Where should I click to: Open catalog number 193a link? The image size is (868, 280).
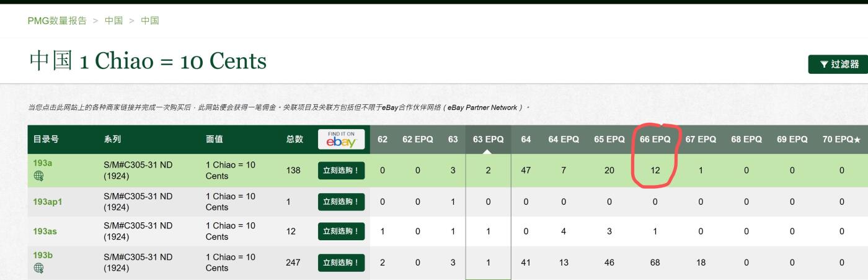43,164
